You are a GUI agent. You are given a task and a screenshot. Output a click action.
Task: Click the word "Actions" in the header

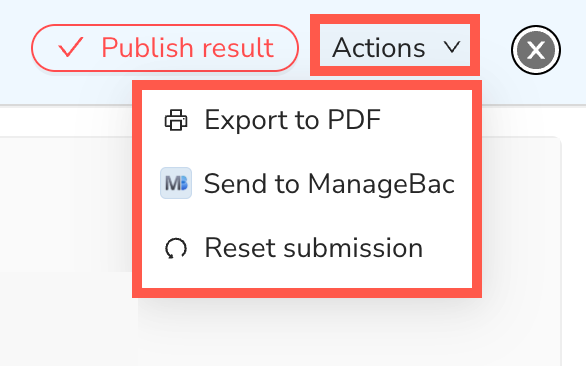coord(379,48)
